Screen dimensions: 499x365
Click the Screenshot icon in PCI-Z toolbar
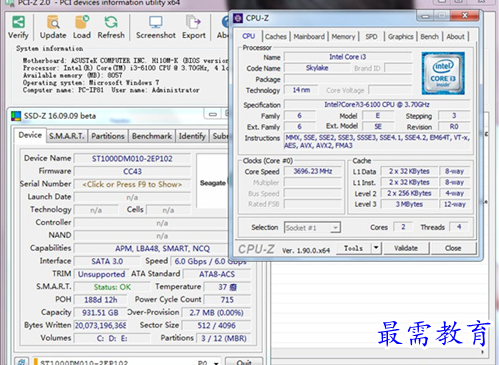click(156, 22)
